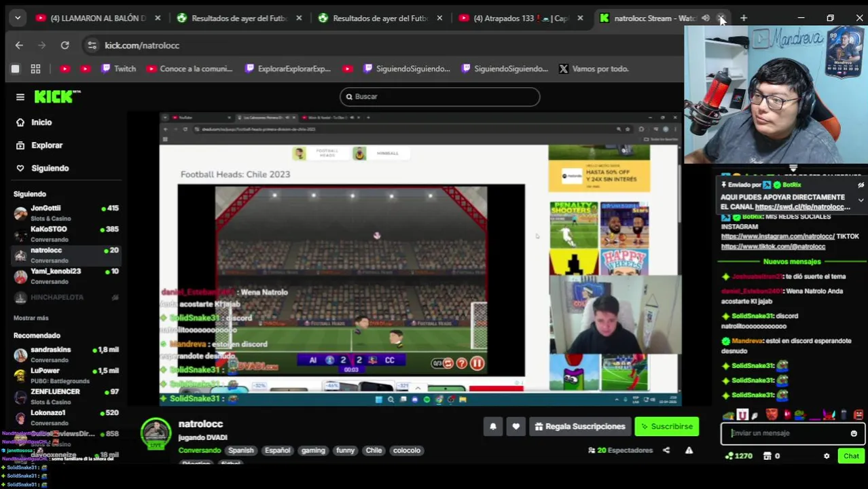
Task: Open ExplorarExplorarExp... bookmark
Action: pyautogui.click(x=288, y=69)
